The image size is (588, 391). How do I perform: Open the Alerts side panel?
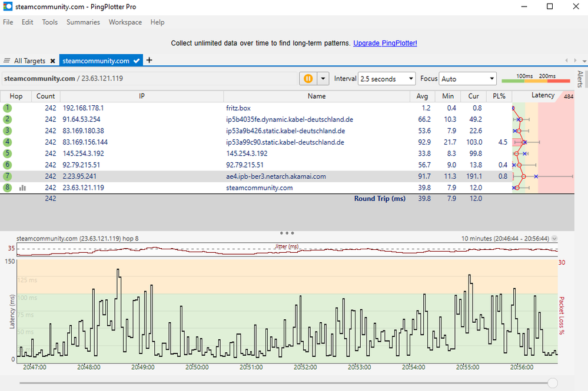tap(580, 79)
